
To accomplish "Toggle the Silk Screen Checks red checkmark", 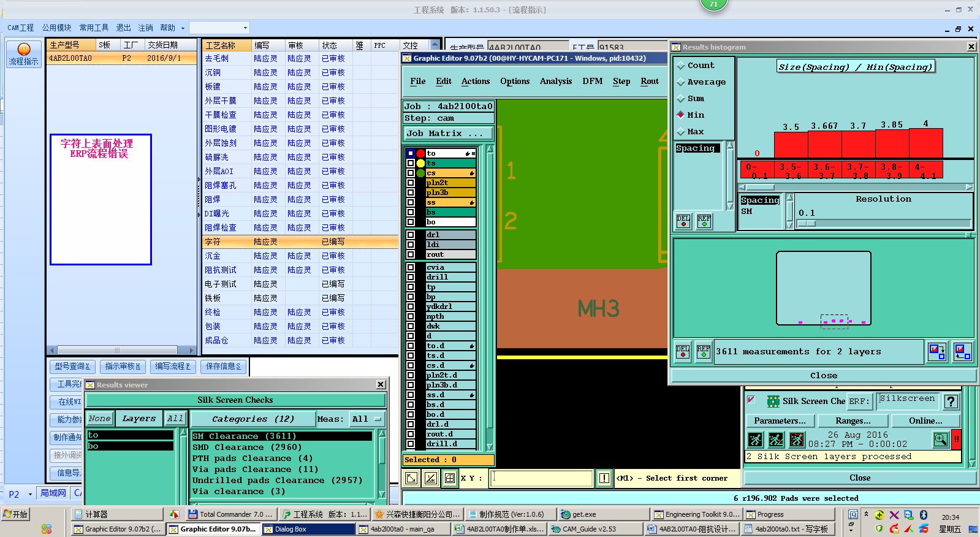I will 751,400.
